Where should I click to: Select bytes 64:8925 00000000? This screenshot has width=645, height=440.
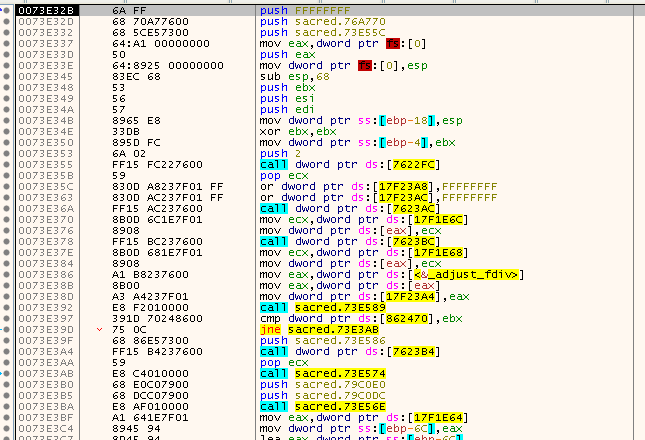tap(168, 65)
